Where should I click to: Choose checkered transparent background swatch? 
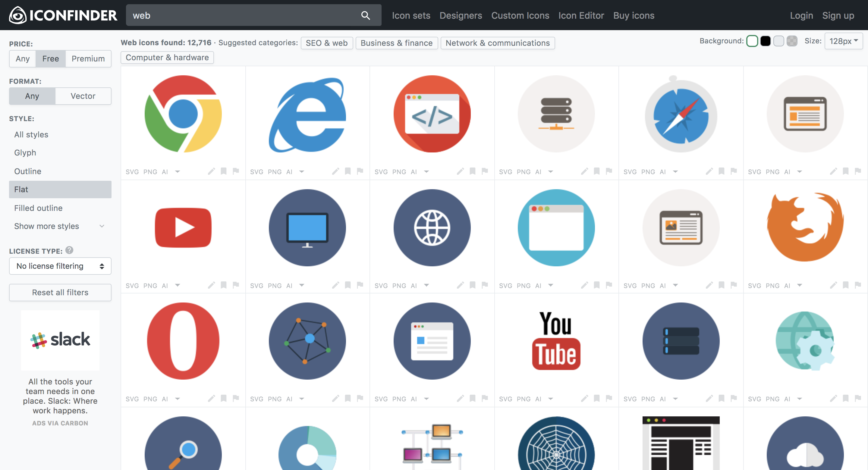[792, 41]
